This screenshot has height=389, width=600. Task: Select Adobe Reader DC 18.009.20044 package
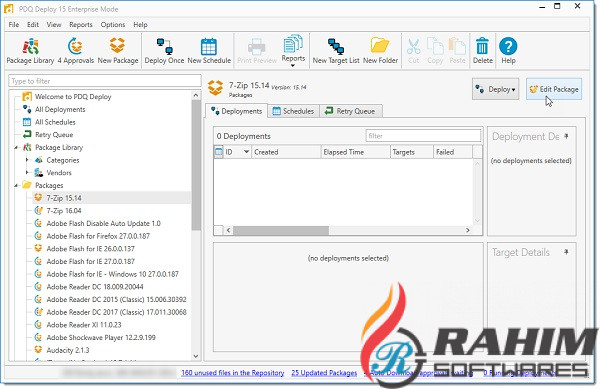[x=89, y=286]
